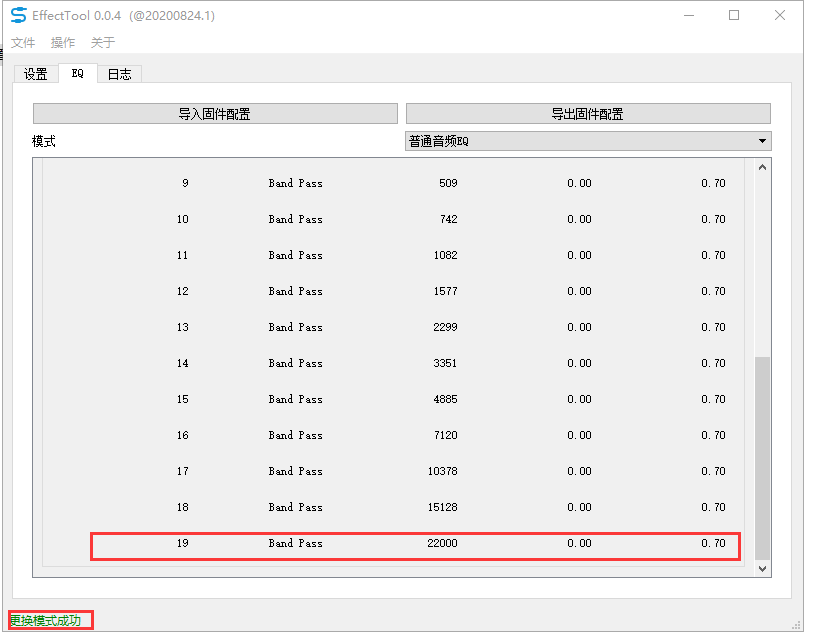Select frequency value 742 in band 10
Image resolution: width=815 pixels, height=641 pixels.
[449, 219]
